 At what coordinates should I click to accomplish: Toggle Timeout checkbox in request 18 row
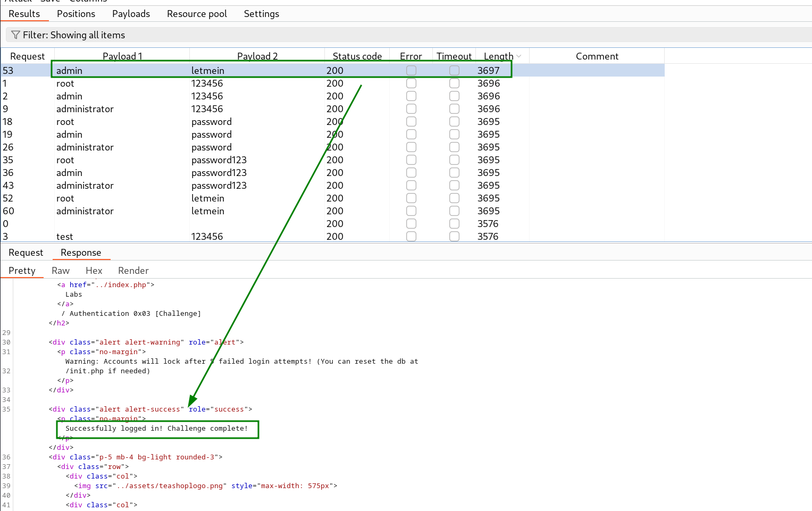(x=454, y=122)
